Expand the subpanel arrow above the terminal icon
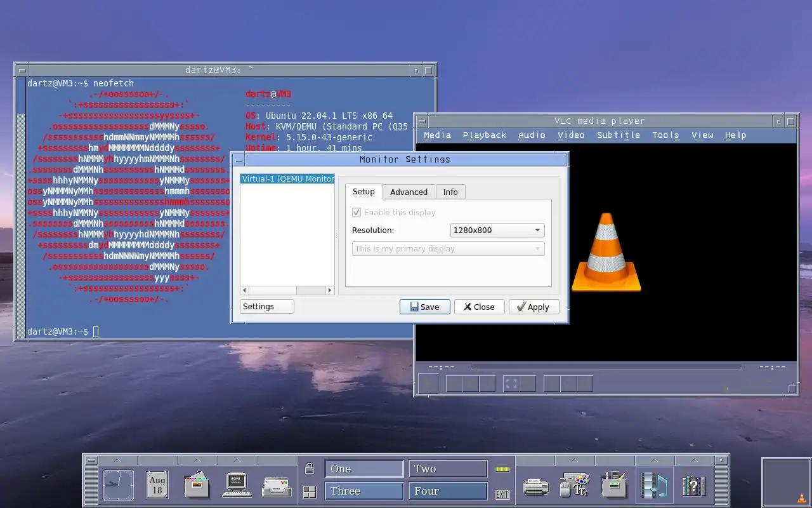 pos(236,460)
